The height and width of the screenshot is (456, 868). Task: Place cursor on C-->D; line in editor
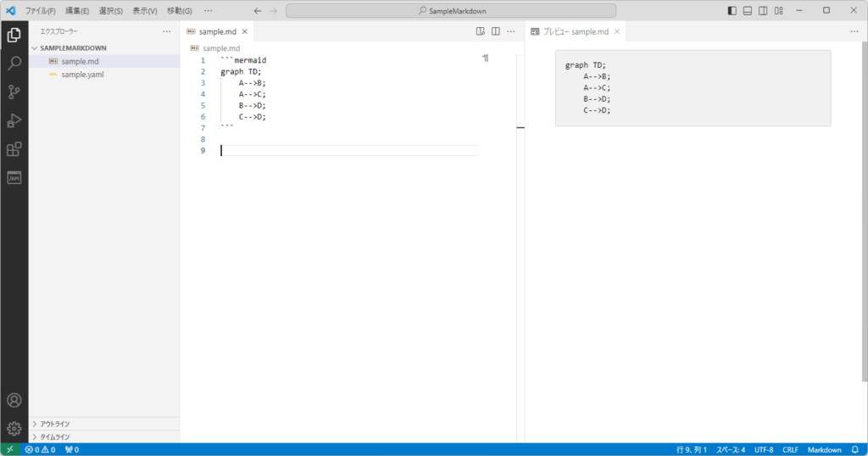[253, 117]
